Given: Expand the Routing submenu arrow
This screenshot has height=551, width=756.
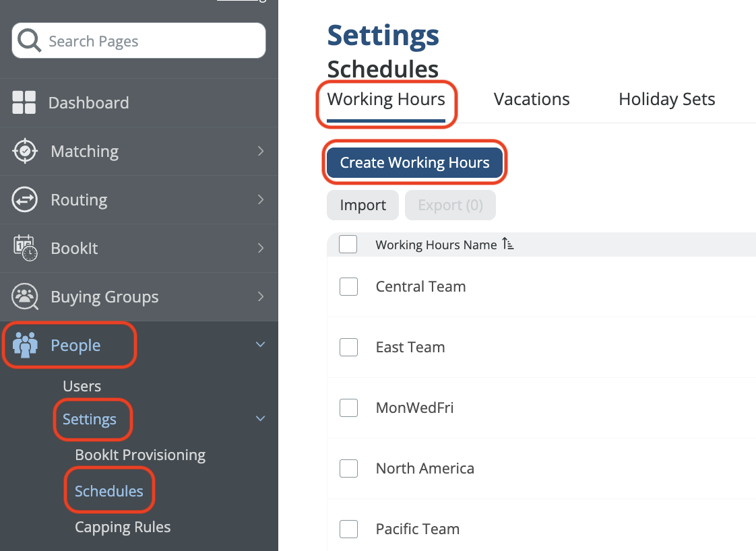Looking at the screenshot, I should pos(261,200).
